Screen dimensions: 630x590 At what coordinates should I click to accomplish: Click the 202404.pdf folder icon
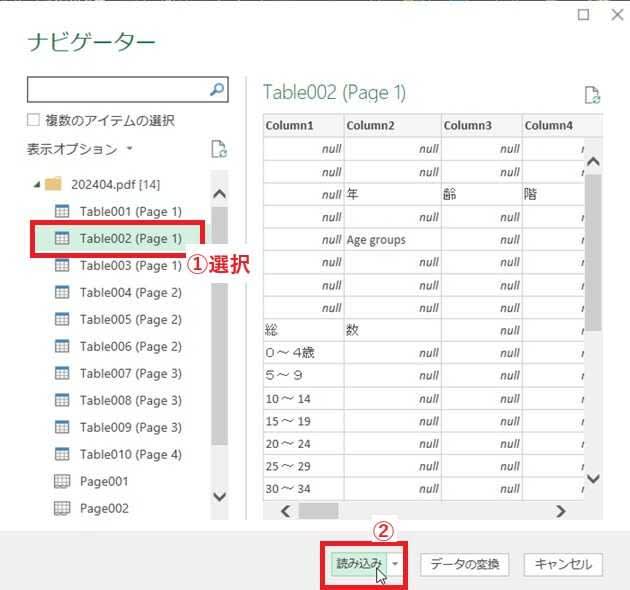(54, 185)
